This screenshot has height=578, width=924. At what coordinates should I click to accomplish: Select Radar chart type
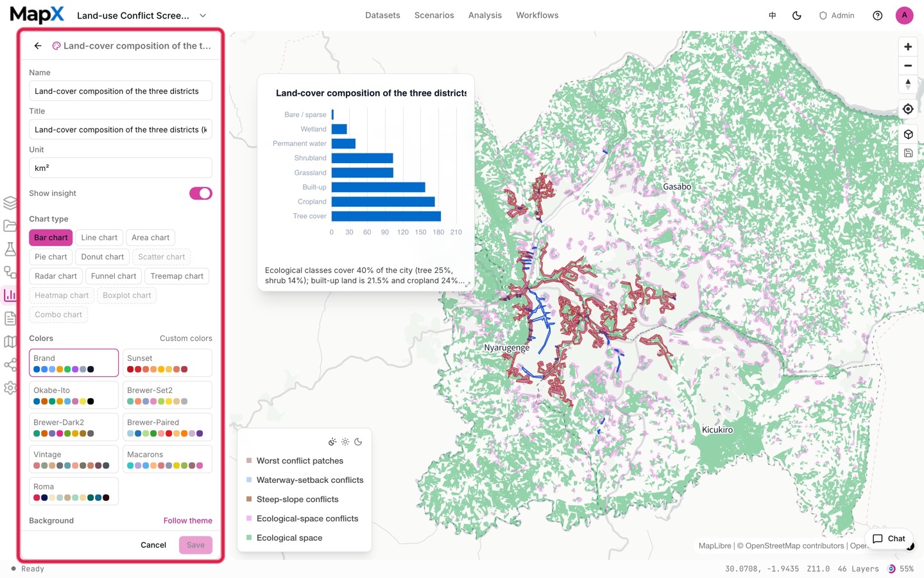point(56,276)
